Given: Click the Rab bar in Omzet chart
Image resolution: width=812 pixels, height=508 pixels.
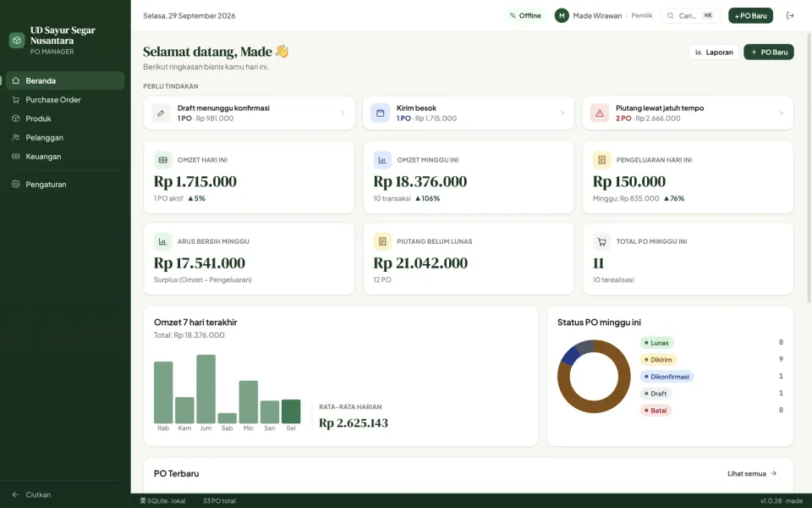Looking at the screenshot, I should coord(163,392).
